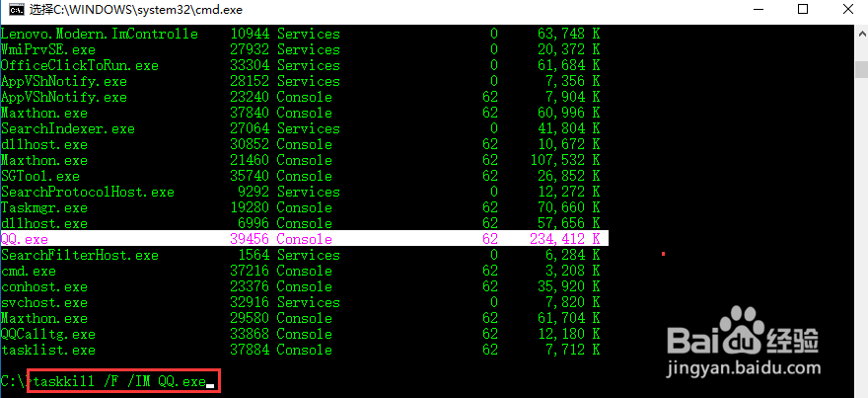The width and height of the screenshot is (868, 398).
Task: Maximize the cmd.exe window
Action: pyautogui.click(x=803, y=10)
